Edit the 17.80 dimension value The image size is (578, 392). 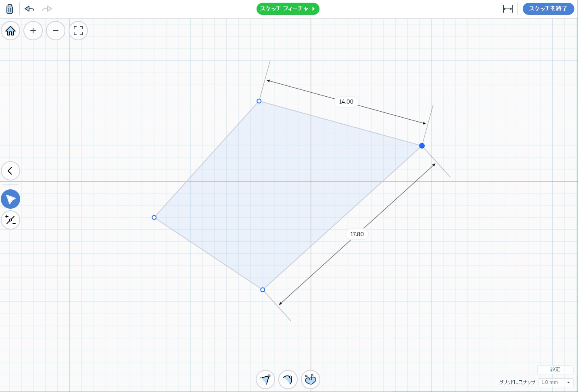coord(357,234)
